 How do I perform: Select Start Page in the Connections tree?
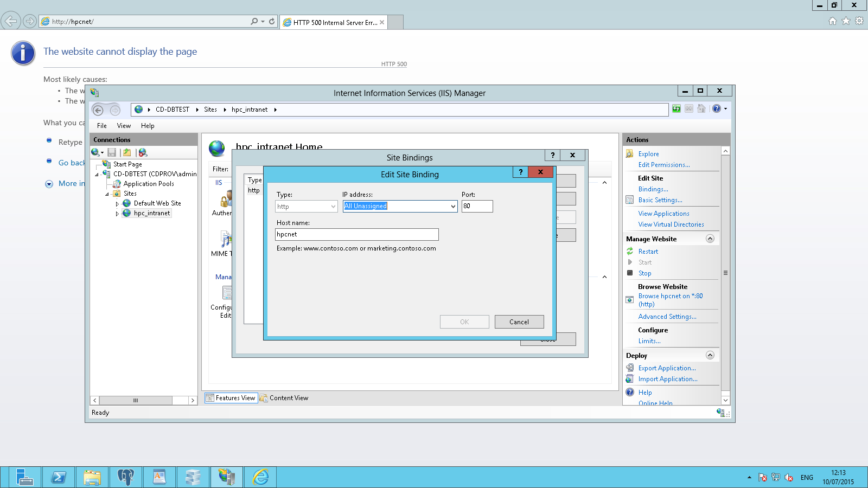click(127, 164)
